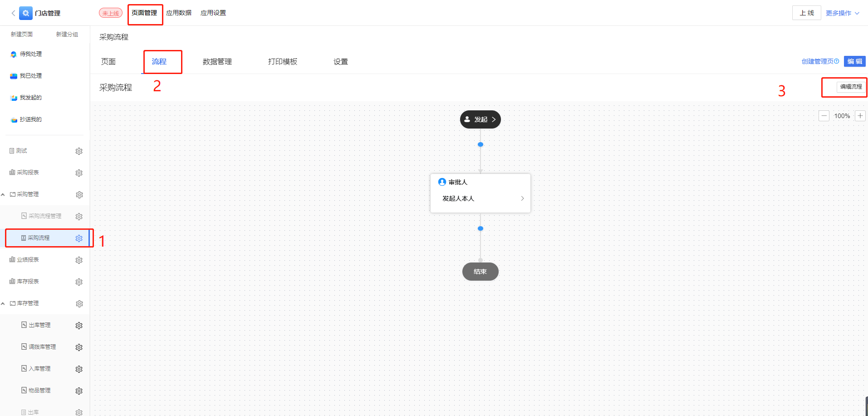
Task: Open settings gear for 采购报表
Action: coord(79,173)
